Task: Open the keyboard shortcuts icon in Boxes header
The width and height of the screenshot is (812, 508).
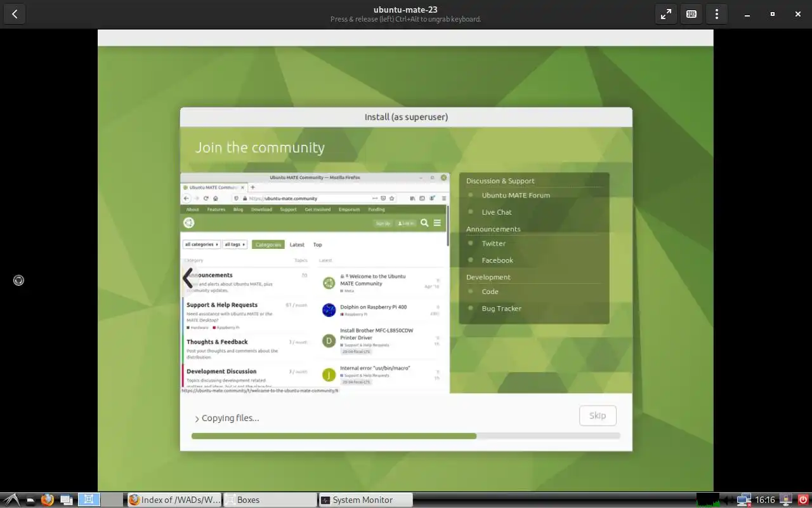Action: 691,14
